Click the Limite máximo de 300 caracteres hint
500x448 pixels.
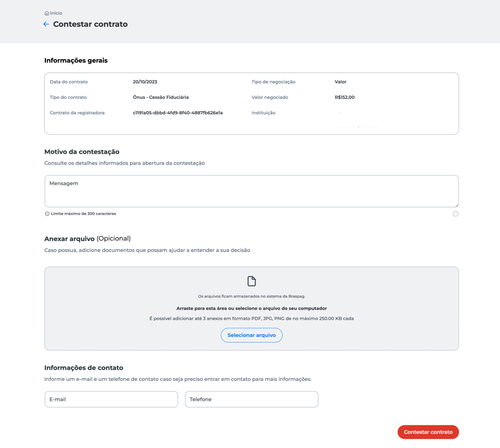tap(84, 214)
